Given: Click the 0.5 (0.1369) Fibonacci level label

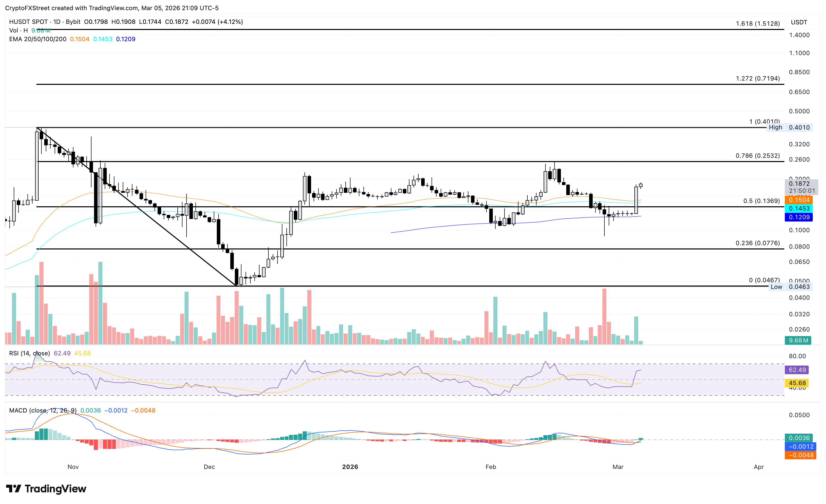Looking at the screenshot, I should click(761, 201).
